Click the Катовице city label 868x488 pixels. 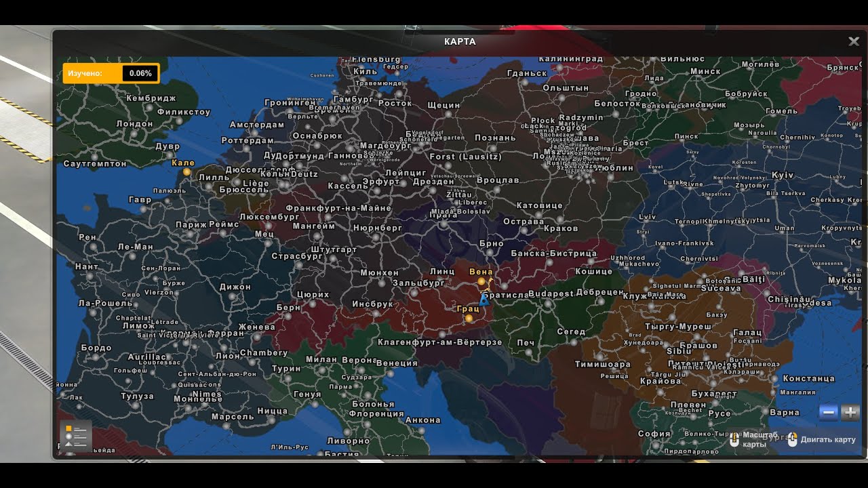click(540, 205)
